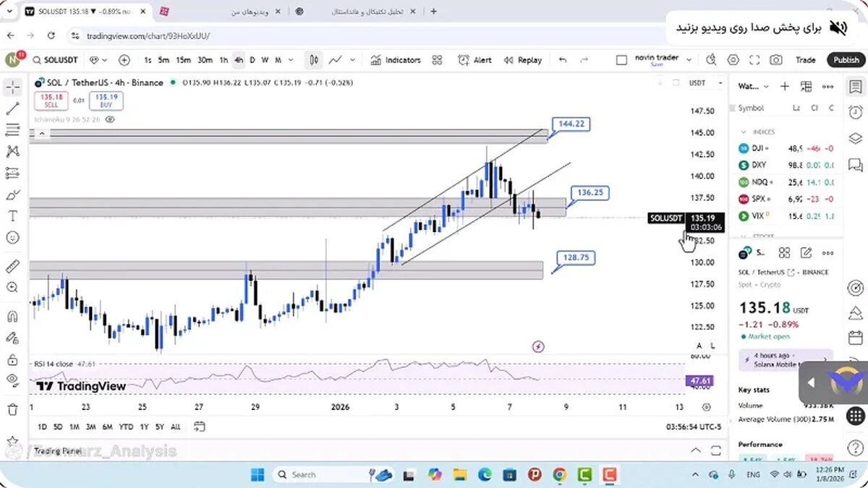868x488 pixels.
Task: Open watchlist advanced view icon
Action: point(806,86)
